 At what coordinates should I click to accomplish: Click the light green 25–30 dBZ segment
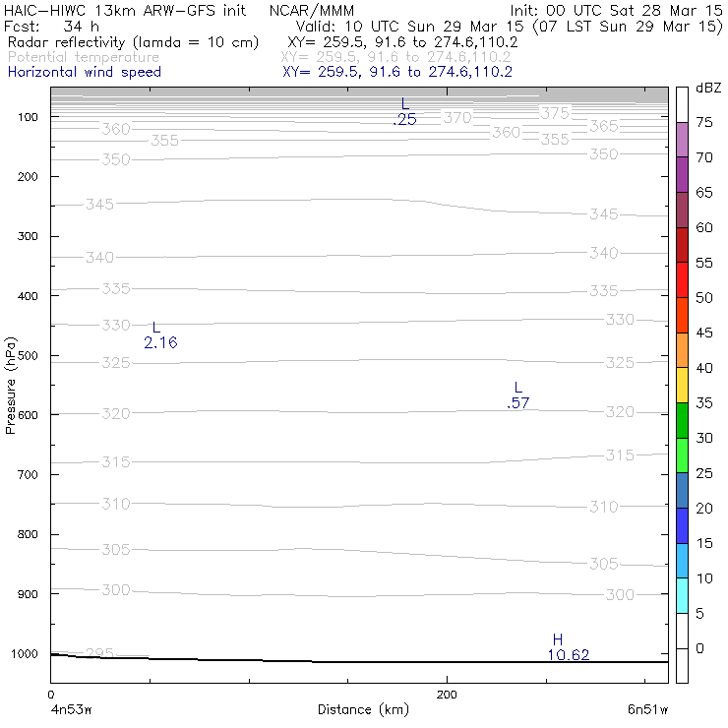(x=682, y=455)
